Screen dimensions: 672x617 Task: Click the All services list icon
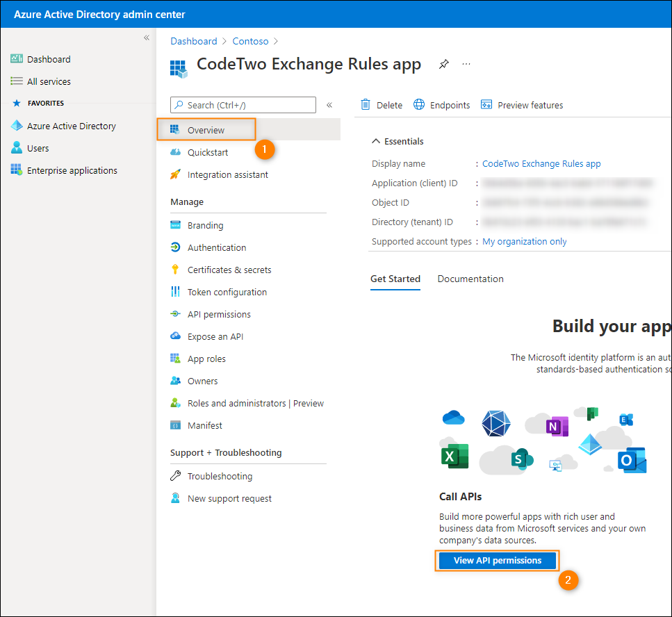pos(17,81)
